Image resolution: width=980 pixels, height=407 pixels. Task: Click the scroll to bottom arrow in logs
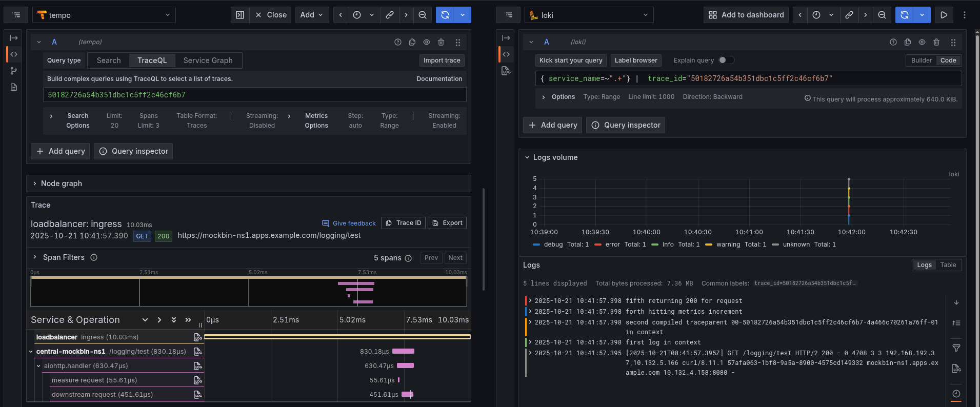pos(956,302)
